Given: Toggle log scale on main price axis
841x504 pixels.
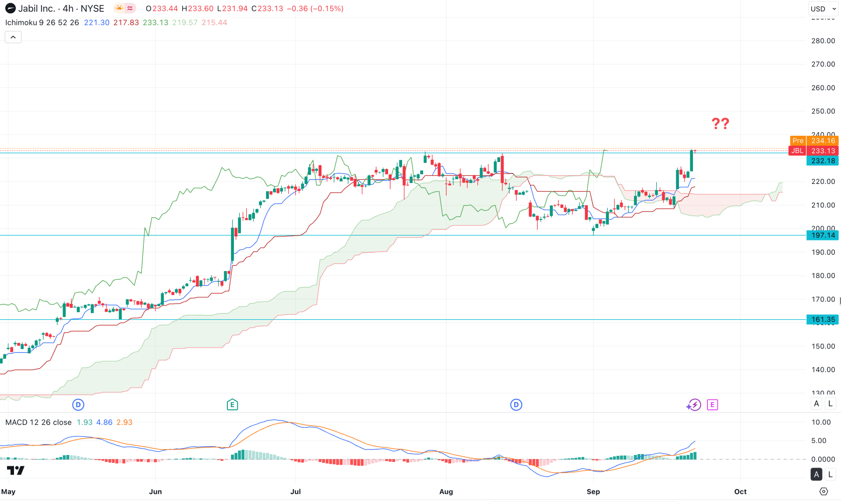Looking at the screenshot, I should coord(830,404).
